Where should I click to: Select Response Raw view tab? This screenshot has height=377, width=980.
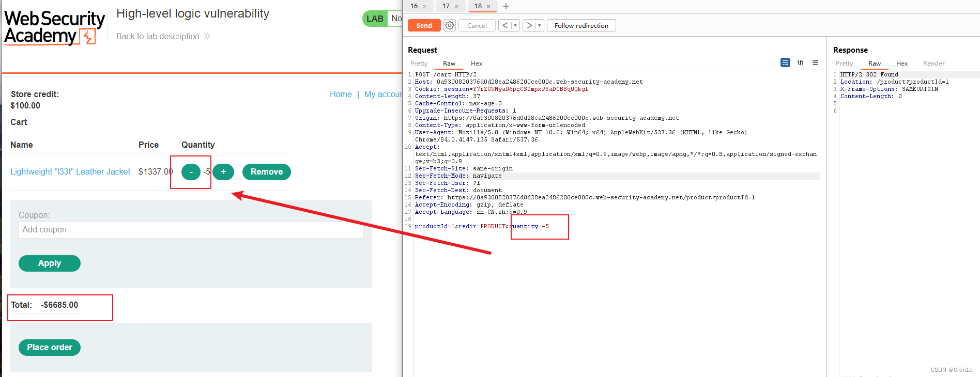(875, 64)
